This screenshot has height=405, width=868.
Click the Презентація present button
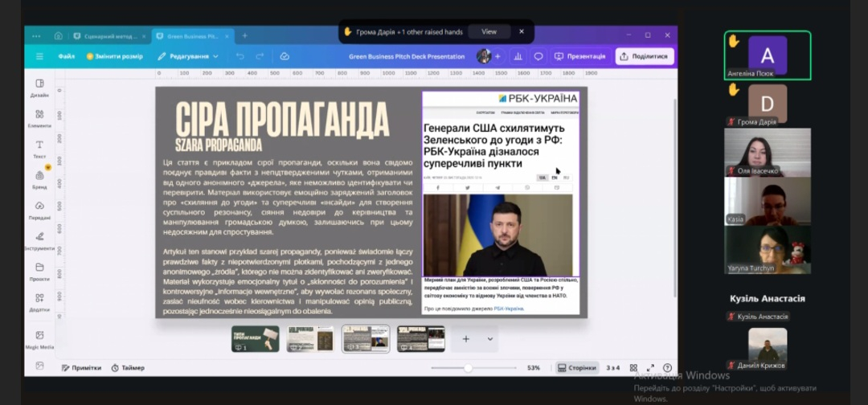[x=581, y=56]
